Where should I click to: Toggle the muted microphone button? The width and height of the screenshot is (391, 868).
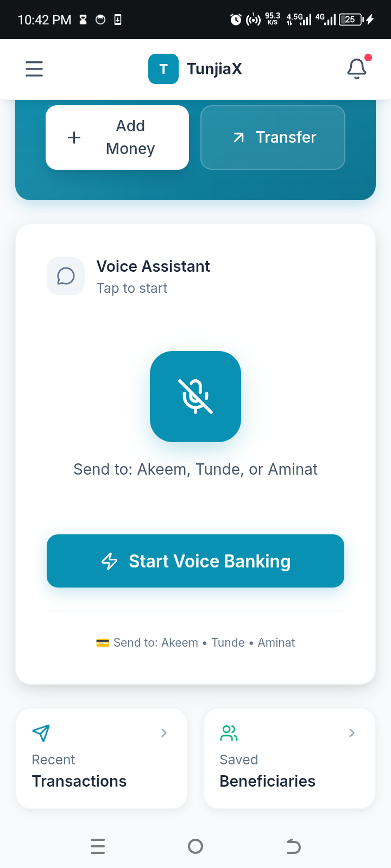tap(195, 397)
